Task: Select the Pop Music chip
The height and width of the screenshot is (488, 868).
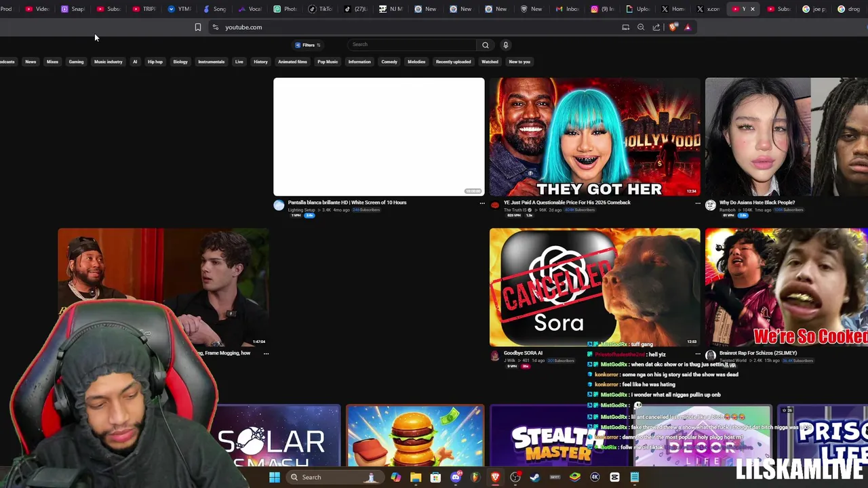Action: pyautogui.click(x=328, y=62)
